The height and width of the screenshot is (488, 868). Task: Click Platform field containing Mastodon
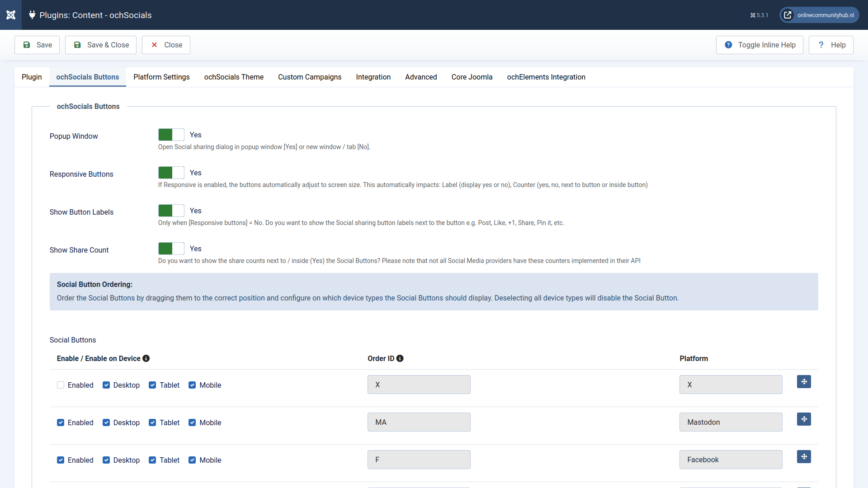[x=731, y=422]
